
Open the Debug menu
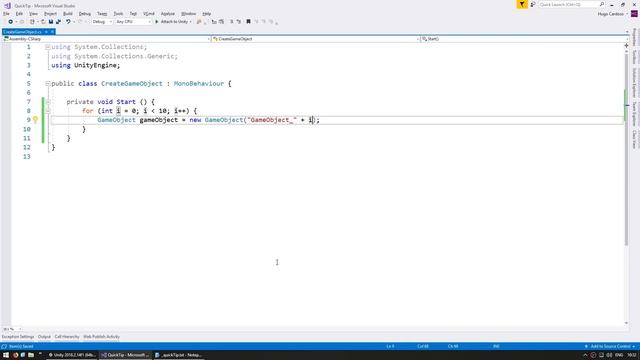[85, 14]
